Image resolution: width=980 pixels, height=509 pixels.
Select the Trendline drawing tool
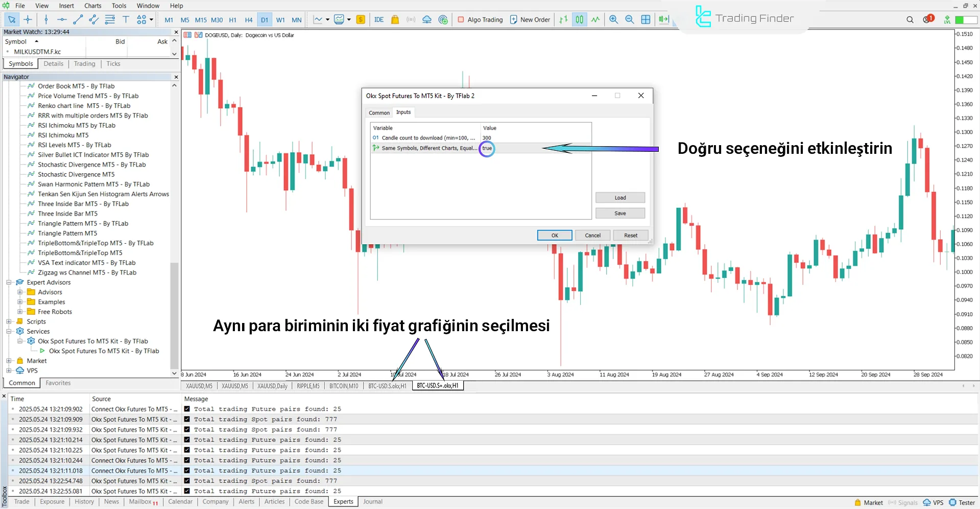pyautogui.click(x=78, y=19)
